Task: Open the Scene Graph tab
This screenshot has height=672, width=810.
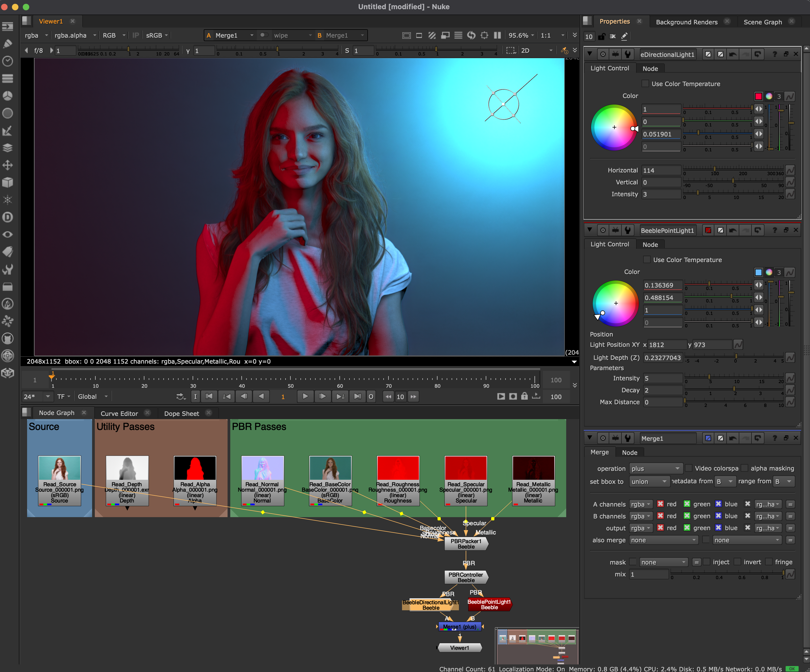Action: click(763, 22)
